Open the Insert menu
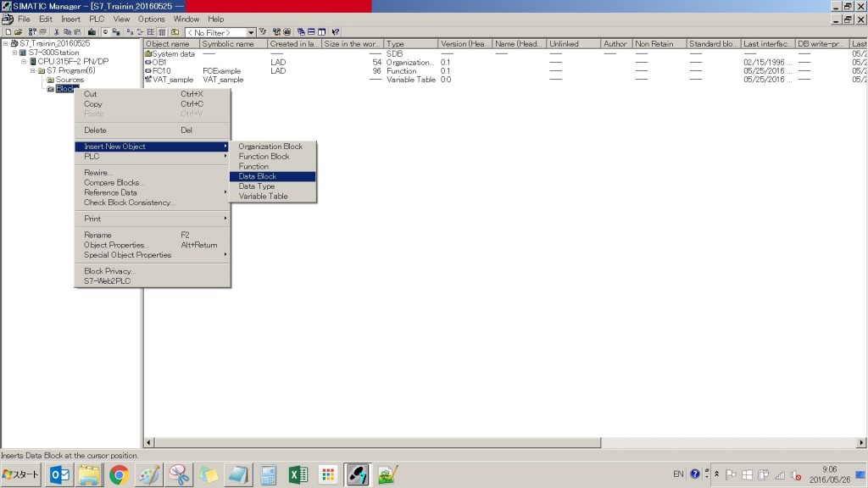 click(x=70, y=19)
